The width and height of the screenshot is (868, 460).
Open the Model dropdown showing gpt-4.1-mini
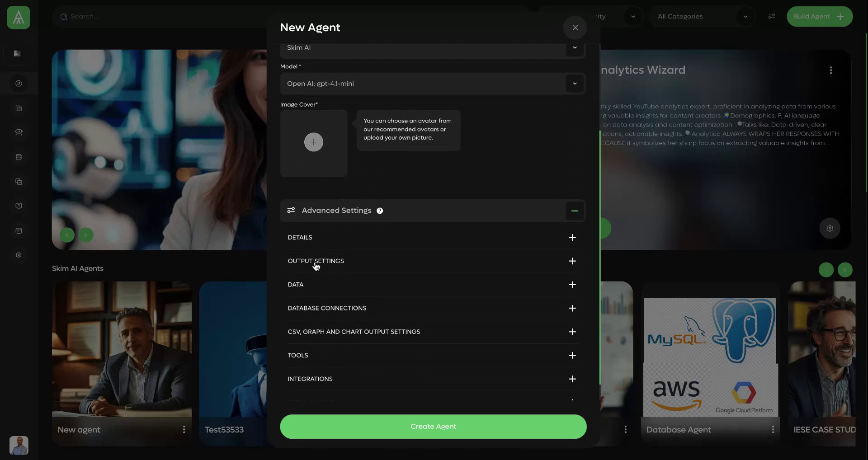click(432, 83)
